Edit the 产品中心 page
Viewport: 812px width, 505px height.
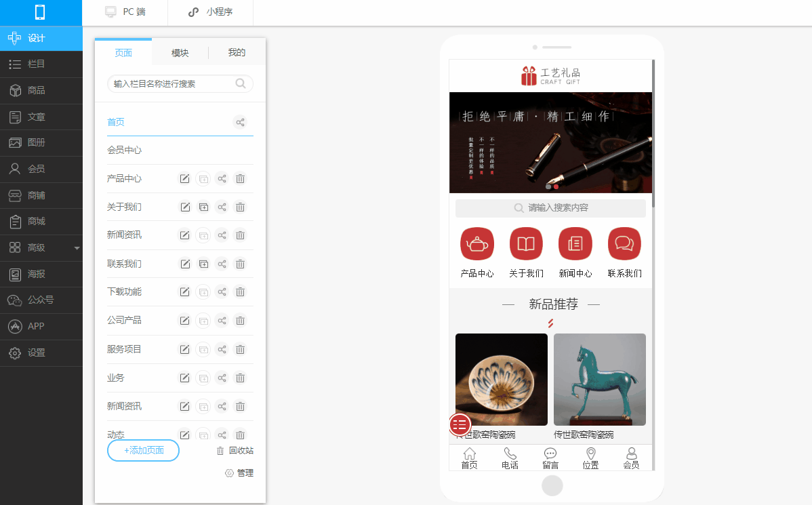point(185,179)
